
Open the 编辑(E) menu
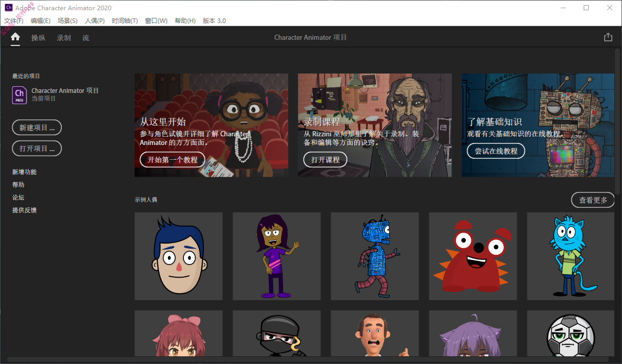[40, 21]
